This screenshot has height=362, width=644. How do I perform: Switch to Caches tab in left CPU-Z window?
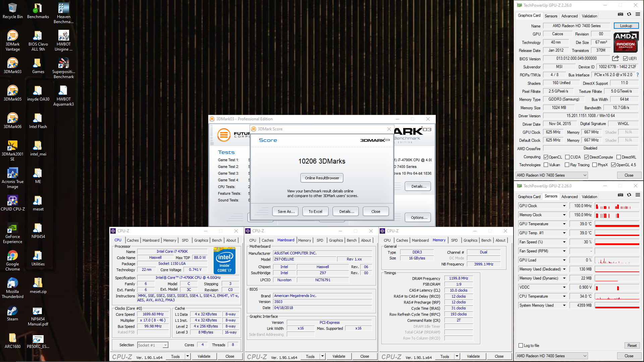tap(132, 240)
